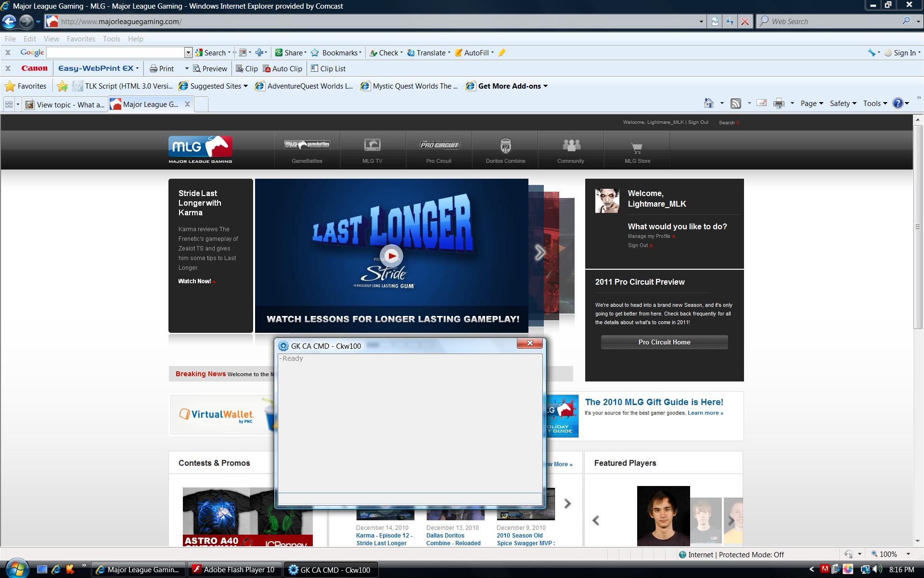Expand the Suggested Sites dropdown
Image resolution: width=924 pixels, height=578 pixels.
click(x=245, y=86)
